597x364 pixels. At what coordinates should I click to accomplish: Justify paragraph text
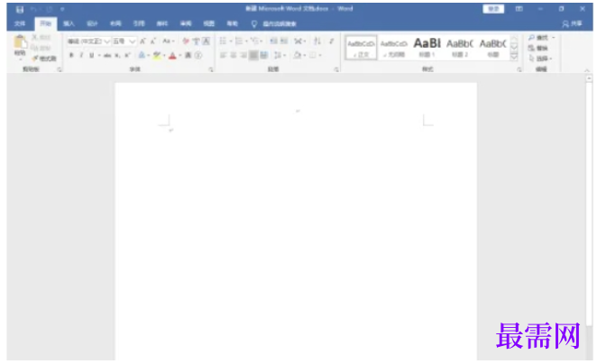[x=253, y=56]
